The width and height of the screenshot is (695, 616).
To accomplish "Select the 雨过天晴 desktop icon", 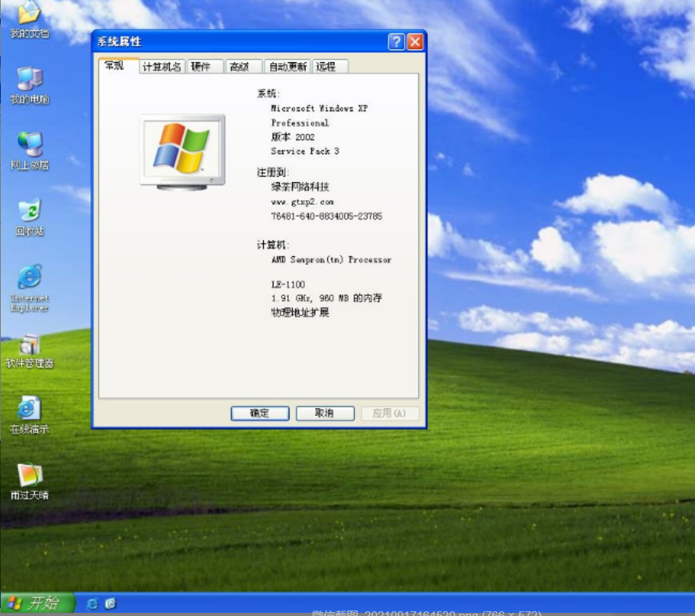I will (30, 481).
